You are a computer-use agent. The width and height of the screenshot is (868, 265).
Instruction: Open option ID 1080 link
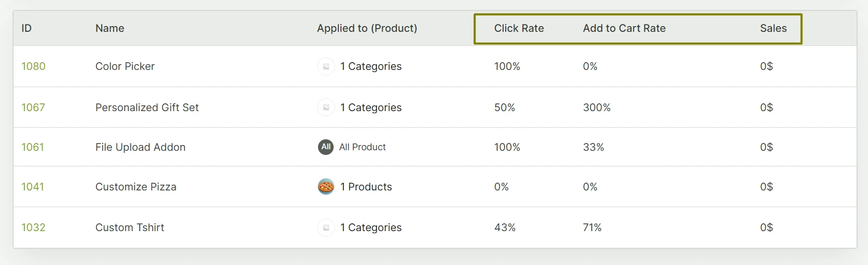pyautogui.click(x=33, y=66)
